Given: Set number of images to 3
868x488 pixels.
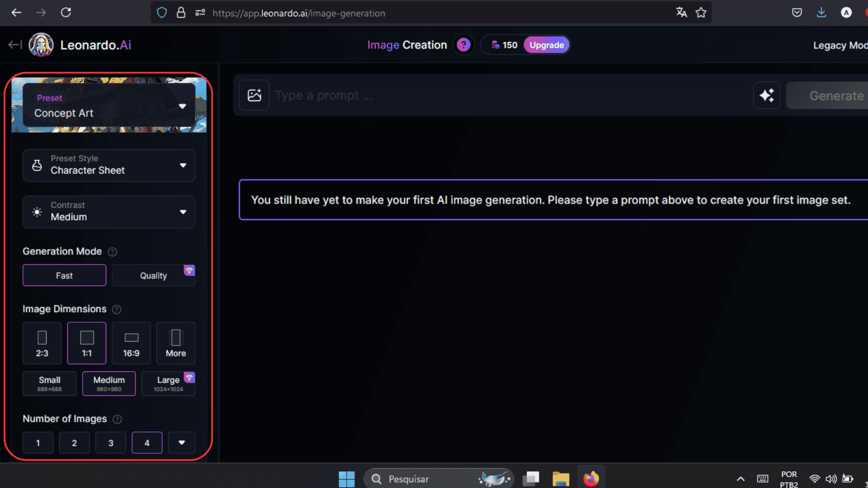Looking at the screenshot, I should click(111, 443).
